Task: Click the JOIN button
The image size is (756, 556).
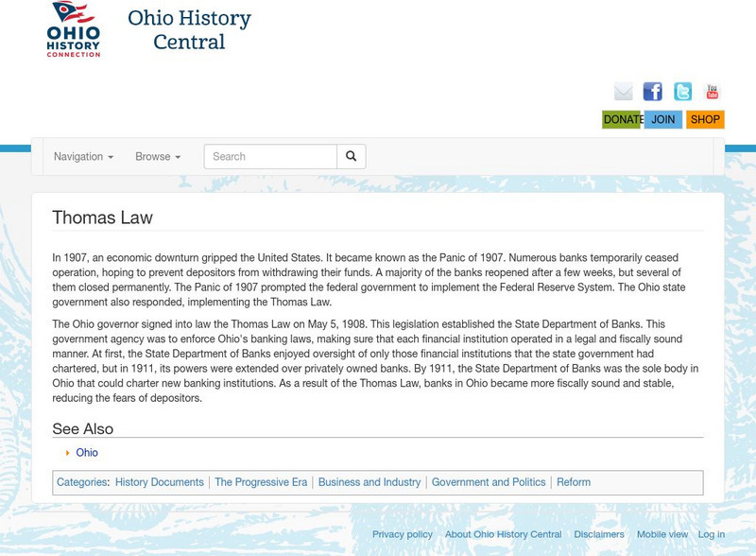Action: 661,121
